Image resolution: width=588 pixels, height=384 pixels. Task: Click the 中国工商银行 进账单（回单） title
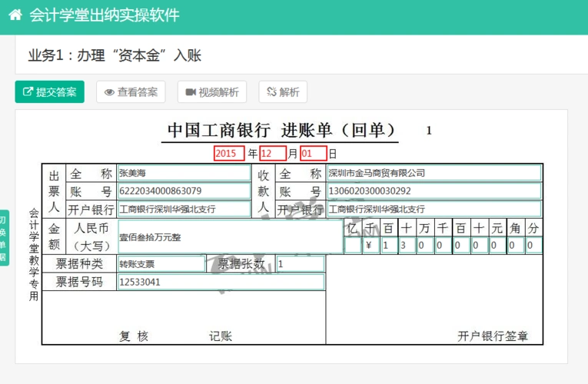pos(281,130)
